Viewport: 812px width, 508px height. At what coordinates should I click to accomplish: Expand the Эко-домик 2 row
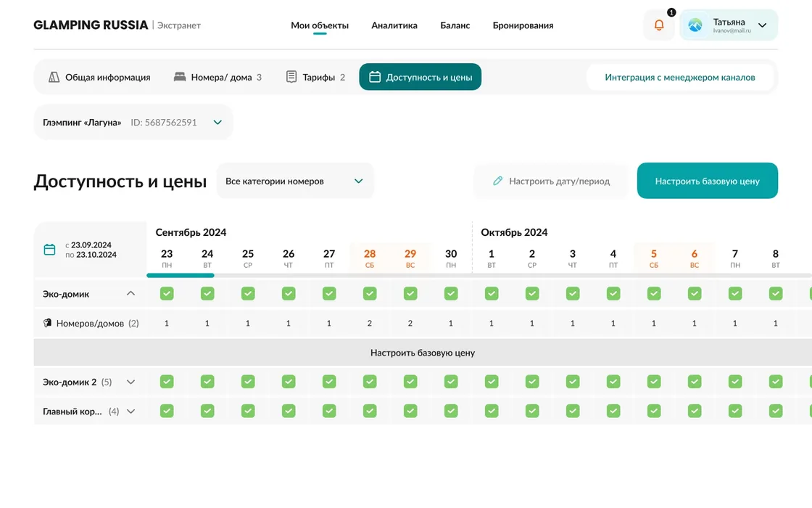[131, 382]
